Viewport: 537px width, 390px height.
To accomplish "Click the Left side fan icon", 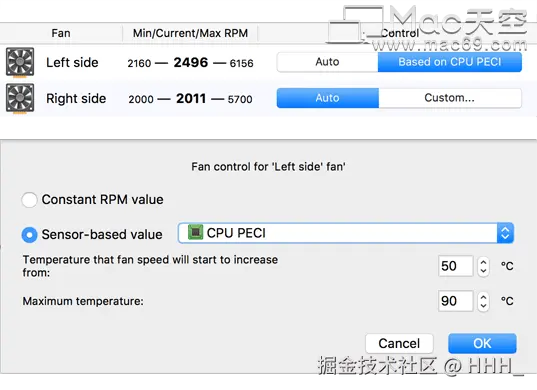I will pyautogui.click(x=20, y=62).
